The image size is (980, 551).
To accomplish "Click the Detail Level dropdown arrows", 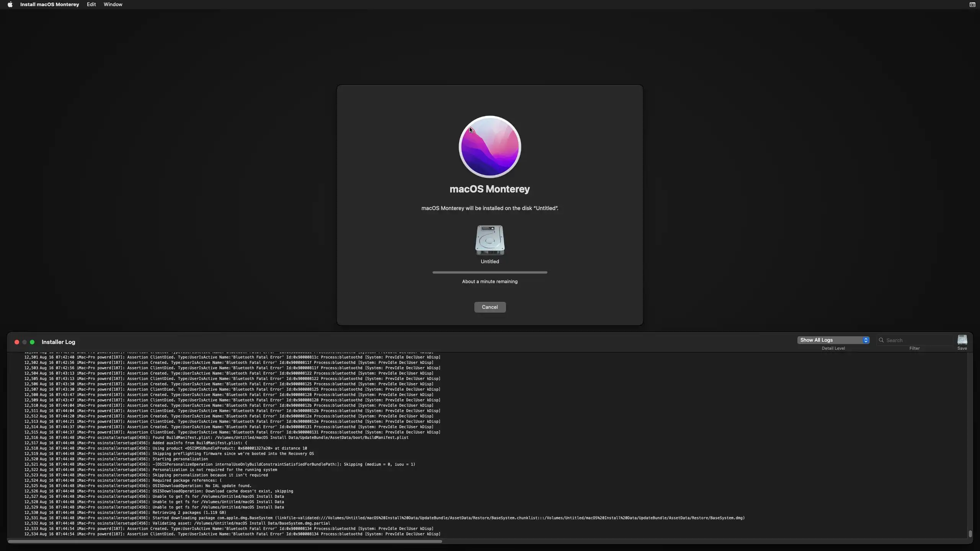I will pyautogui.click(x=866, y=340).
